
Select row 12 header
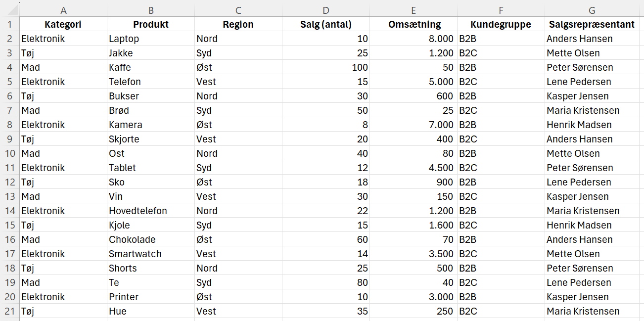click(10, 182)
